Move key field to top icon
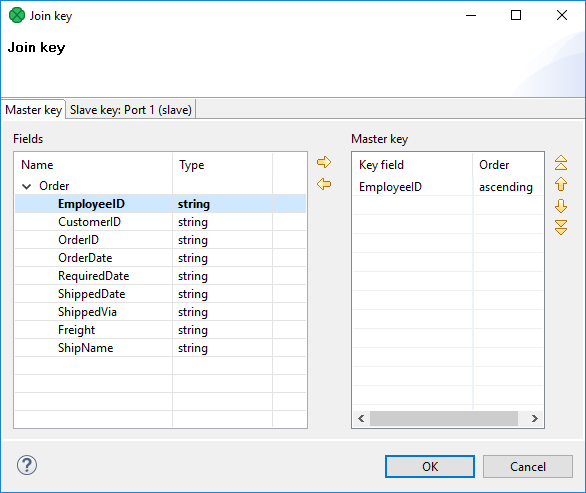Screen dimensions: 586x493 561,163
